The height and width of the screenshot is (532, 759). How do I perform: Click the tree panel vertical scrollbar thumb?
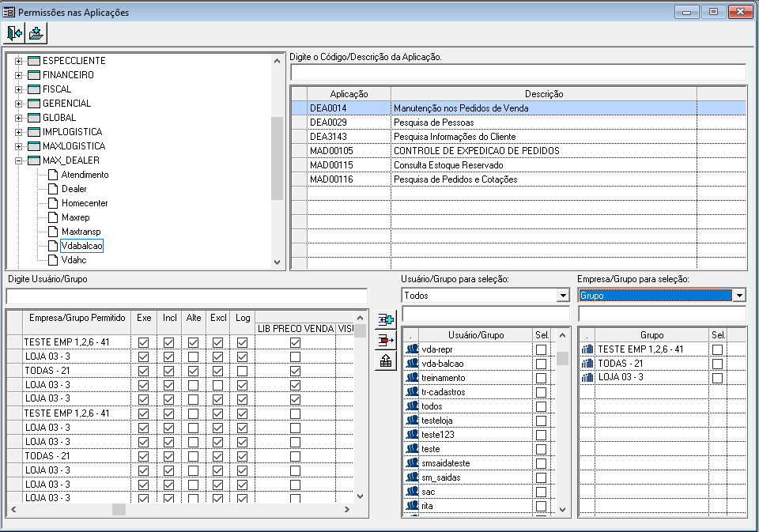click(277, 158)
